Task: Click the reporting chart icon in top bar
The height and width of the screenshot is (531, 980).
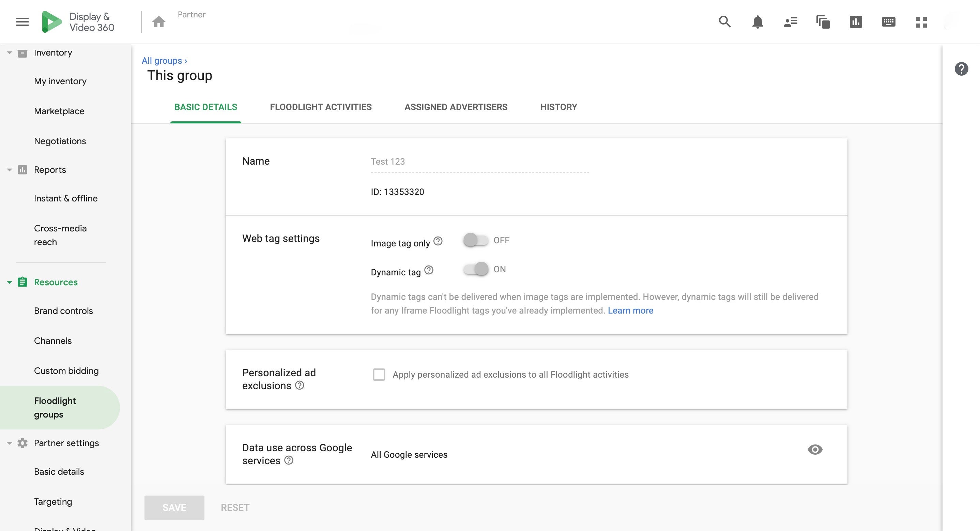Action: (x=856, y=22)
